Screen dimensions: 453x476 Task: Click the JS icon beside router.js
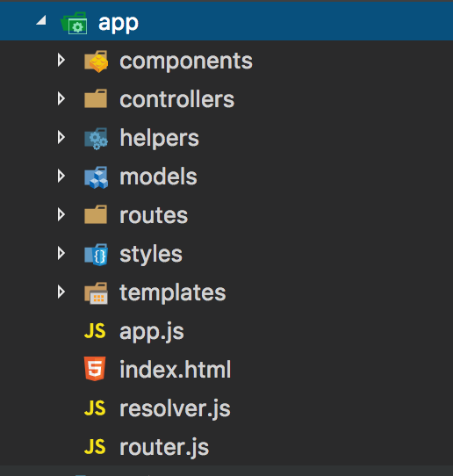coord(95,446)
